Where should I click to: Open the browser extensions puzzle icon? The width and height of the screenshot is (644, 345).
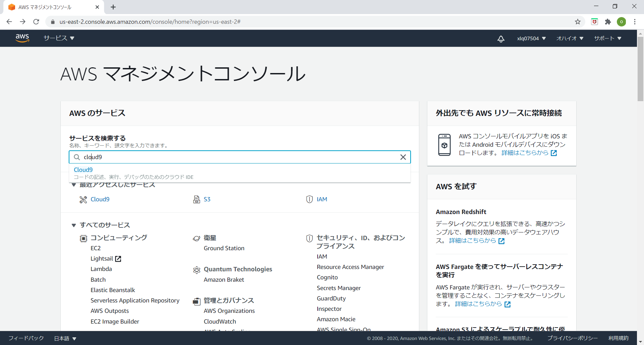[x=608, y=22]
